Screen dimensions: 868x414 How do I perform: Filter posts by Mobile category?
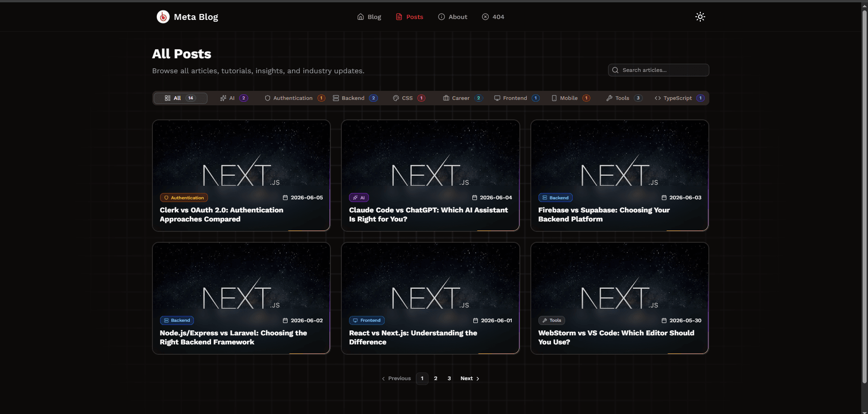pos(571,98)
